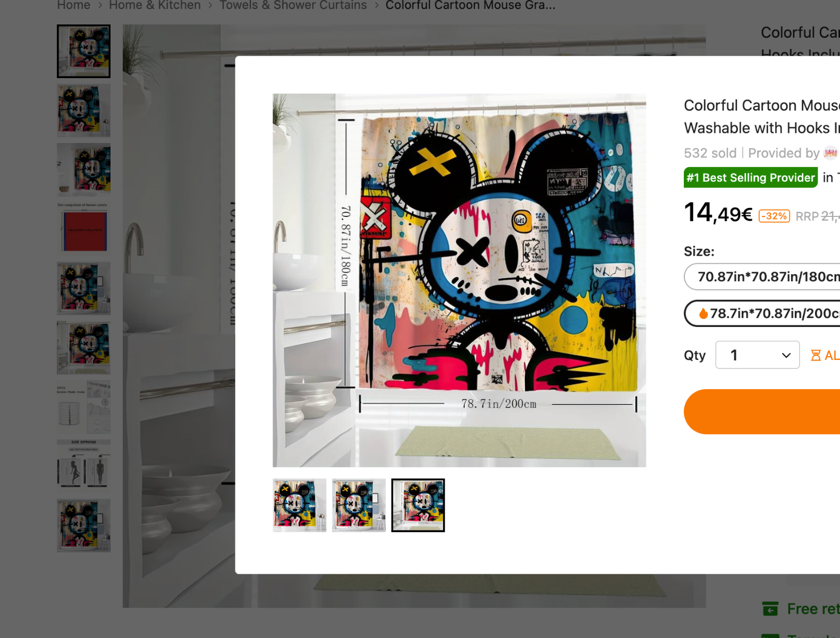Click the provider logo next to Provided by
The height and width of the screenshot is (638, 840).
coord(831,153)
